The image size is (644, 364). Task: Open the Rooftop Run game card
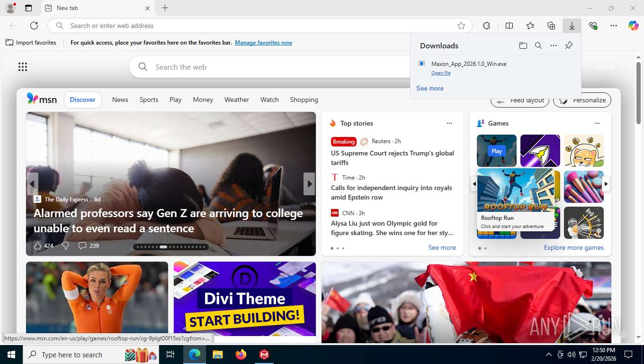click(516, 200)
